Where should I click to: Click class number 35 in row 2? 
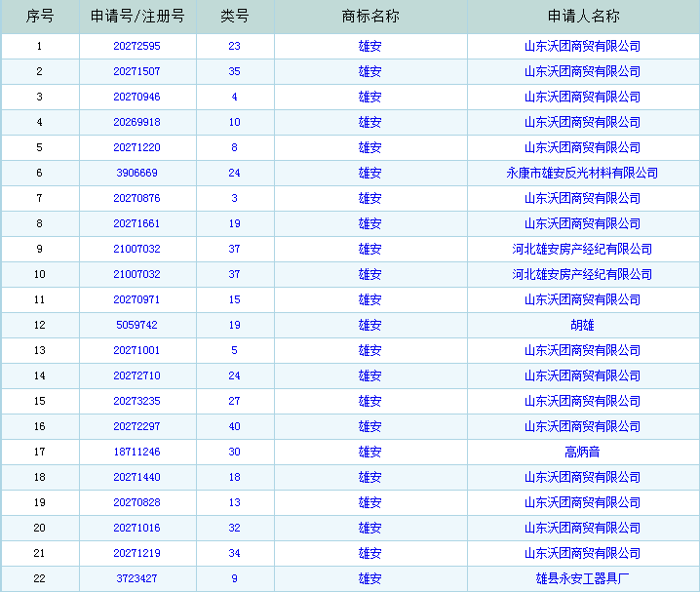tap(234, 71)
